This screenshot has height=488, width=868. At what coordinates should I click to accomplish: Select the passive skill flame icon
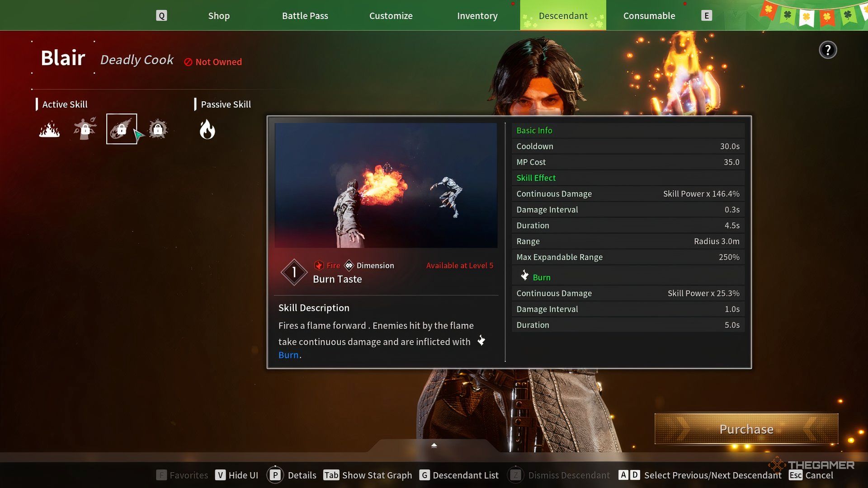click(x=208, y=129)
